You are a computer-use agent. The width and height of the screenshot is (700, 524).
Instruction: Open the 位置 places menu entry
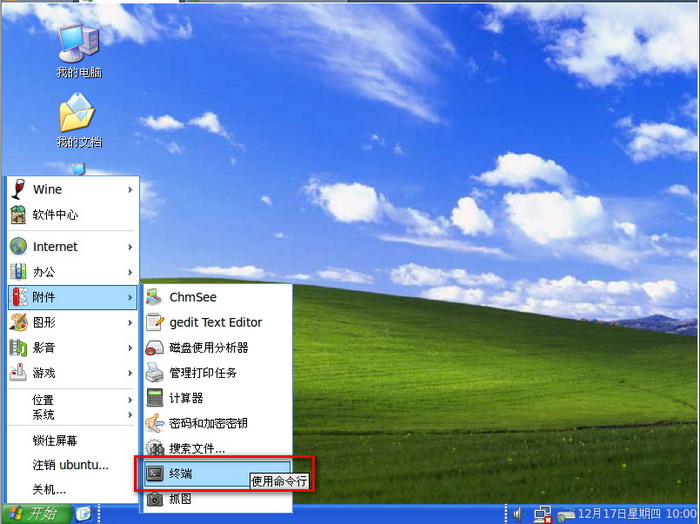(71, 399)
